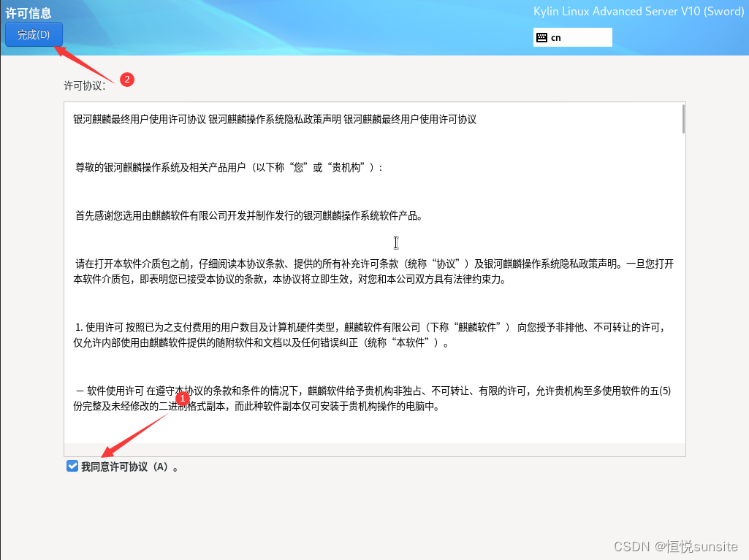Open the cn keyboard layout selector
Screen dimensions: 749x560
[572, 37]
